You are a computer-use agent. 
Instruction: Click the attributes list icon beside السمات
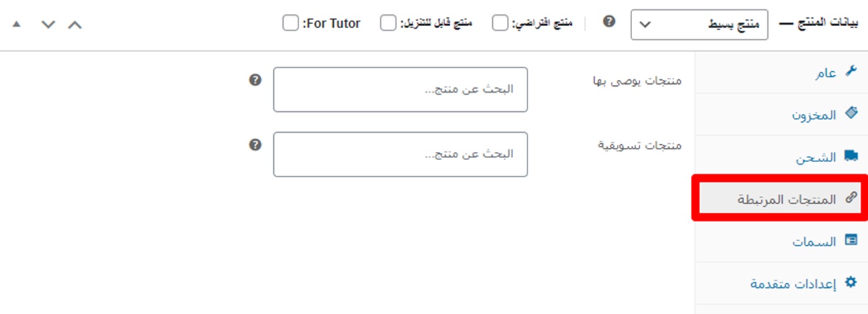coord(851,240)
